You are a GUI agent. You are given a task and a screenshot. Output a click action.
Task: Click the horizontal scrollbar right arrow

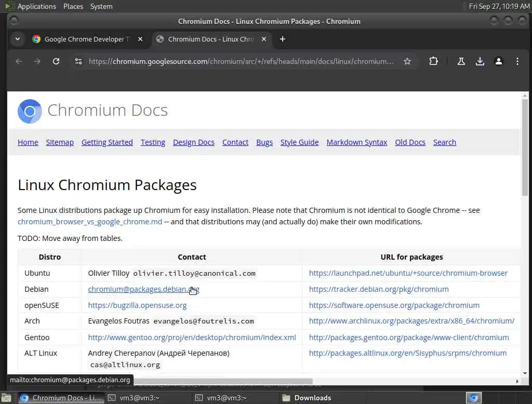(x=517, y=381)
